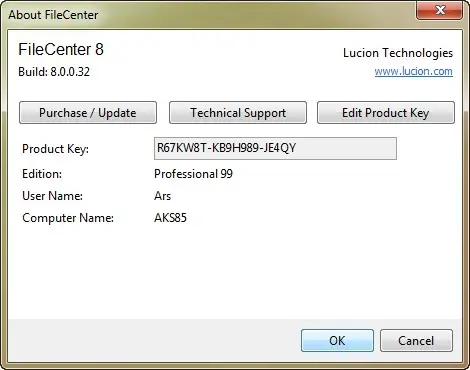Click the Lucion Technologies company name
This screenshot has height=370, width=470.
pos(398,53)
